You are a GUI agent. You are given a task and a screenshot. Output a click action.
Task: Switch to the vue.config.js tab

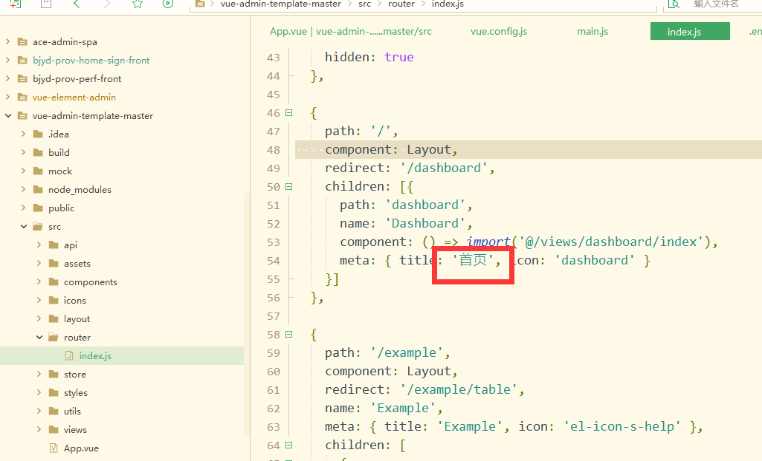(499, 32)
